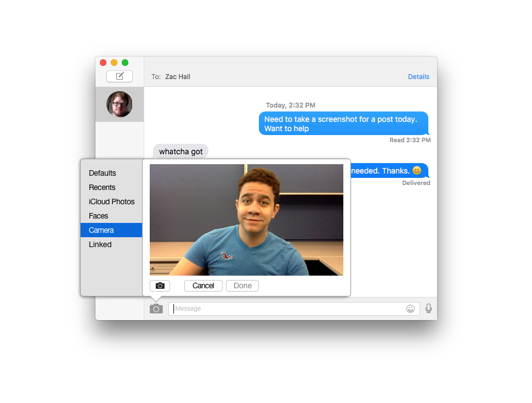532x403 pixels.
Task: Select the Faces option
Action: 99,216
